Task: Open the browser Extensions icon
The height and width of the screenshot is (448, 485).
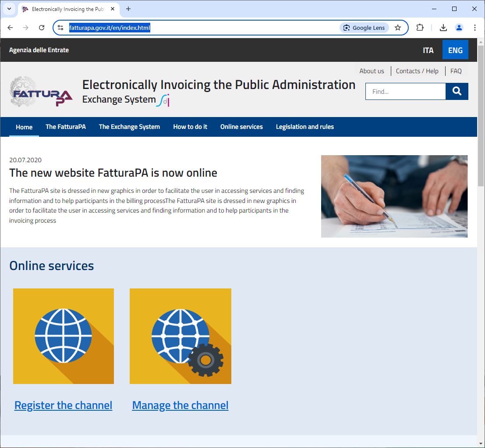Action: point(420,28)
